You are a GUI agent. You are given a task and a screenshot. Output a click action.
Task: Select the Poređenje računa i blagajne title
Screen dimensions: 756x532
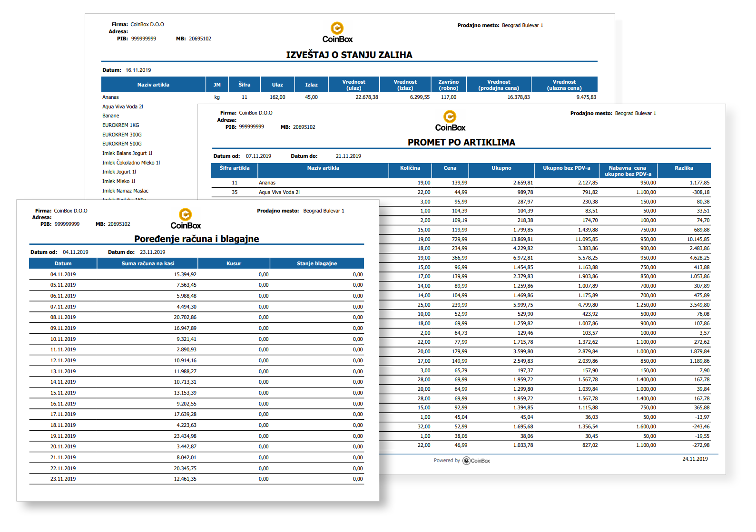coord(196,239)
